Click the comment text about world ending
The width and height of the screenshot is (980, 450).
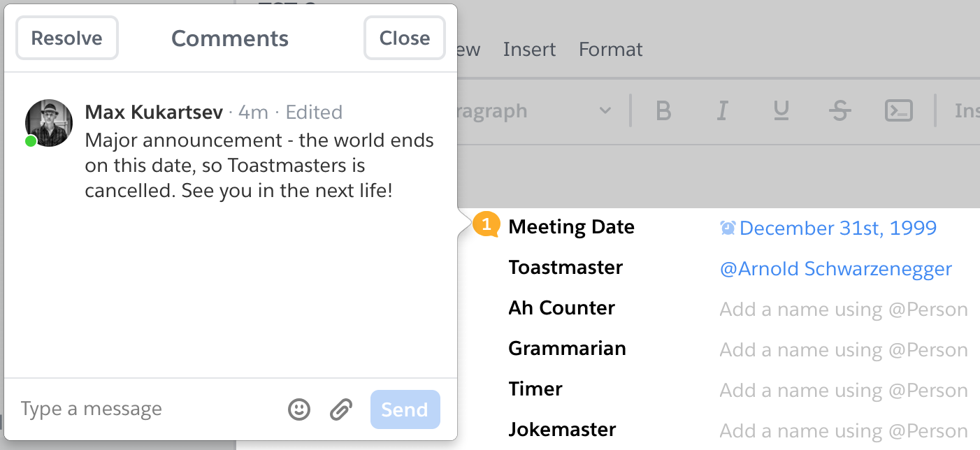pos(259,166)
